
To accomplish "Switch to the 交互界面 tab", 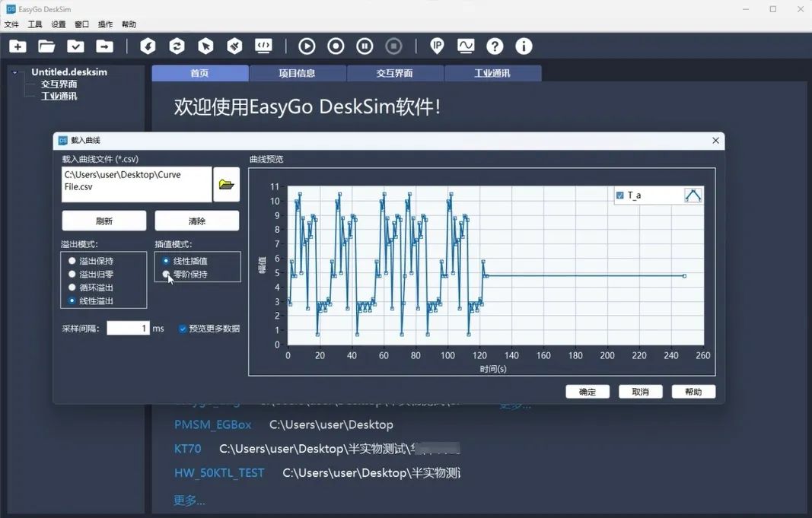I will [x=395, y=73].
